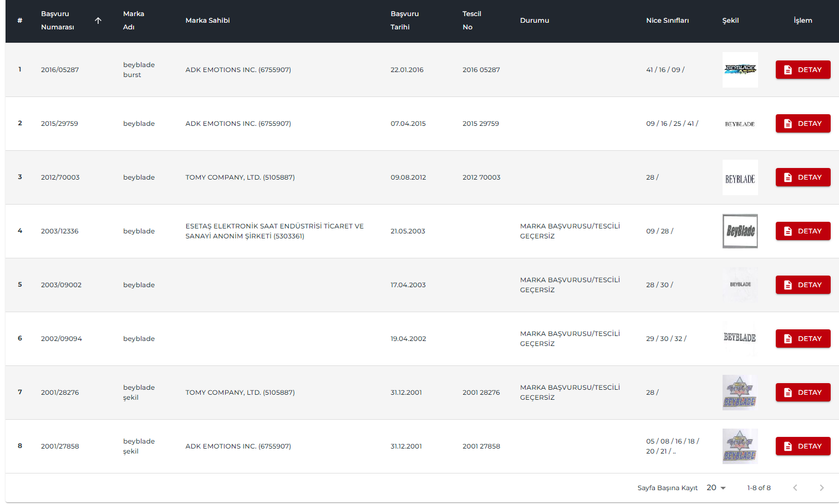Click registration number 2001 28276
Screen dimensions: 839x504
click(481, 393)
